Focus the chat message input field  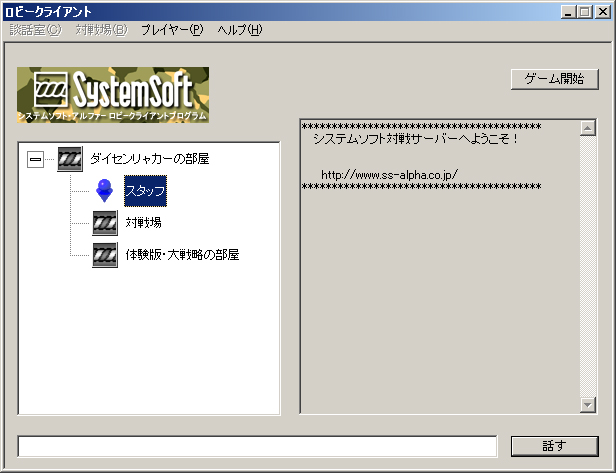point(257,445)
